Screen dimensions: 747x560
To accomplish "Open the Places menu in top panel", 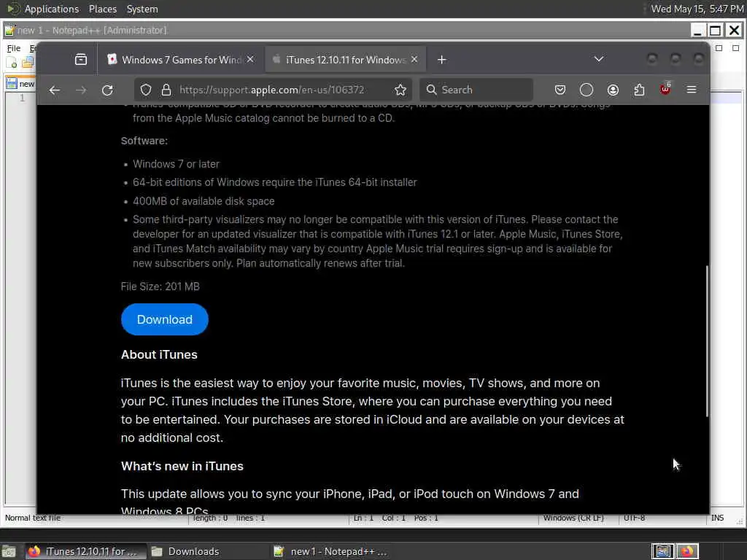I will [x=102, y=9].
